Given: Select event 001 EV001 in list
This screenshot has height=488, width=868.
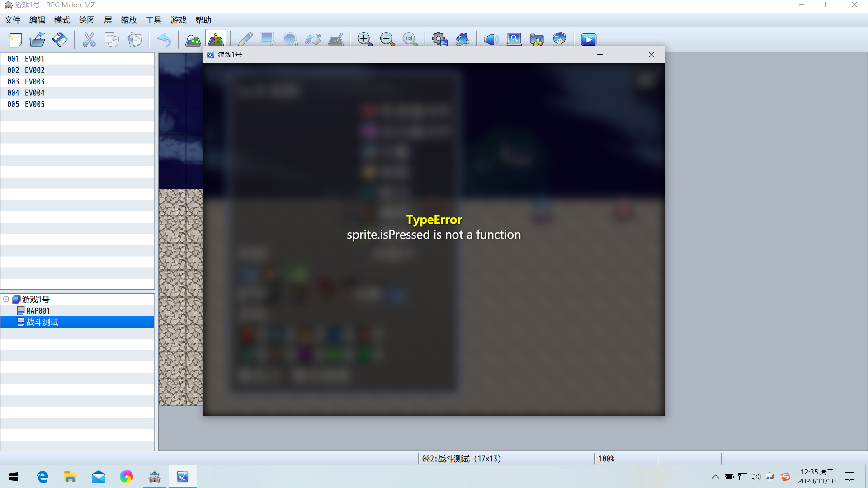Looking at the screenshot, I should tap(77, 59).
